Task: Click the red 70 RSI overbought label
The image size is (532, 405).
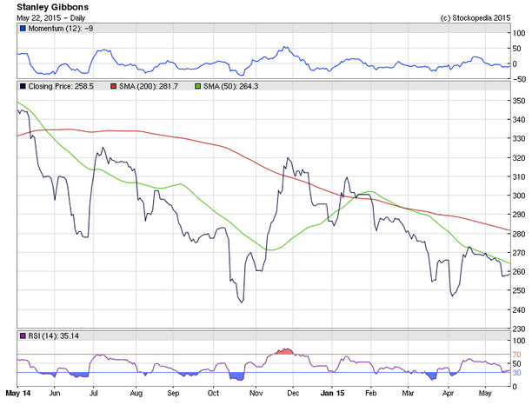Action: 516,355
